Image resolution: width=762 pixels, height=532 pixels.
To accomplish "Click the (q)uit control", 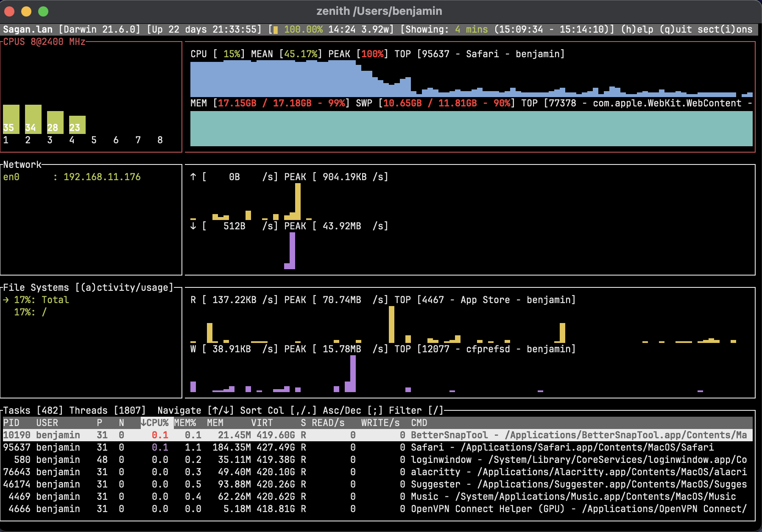I will [x=675, y=29].
